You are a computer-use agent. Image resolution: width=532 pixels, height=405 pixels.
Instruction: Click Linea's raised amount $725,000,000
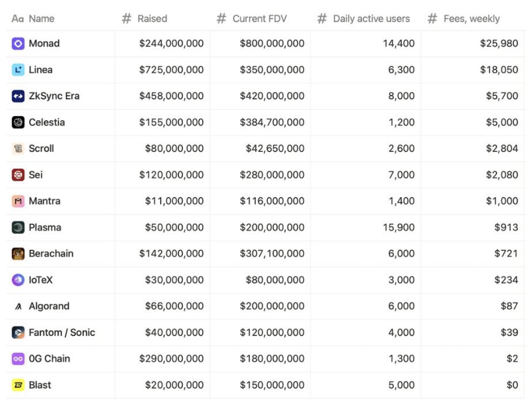pyautogui.click(x=172, y=70)
